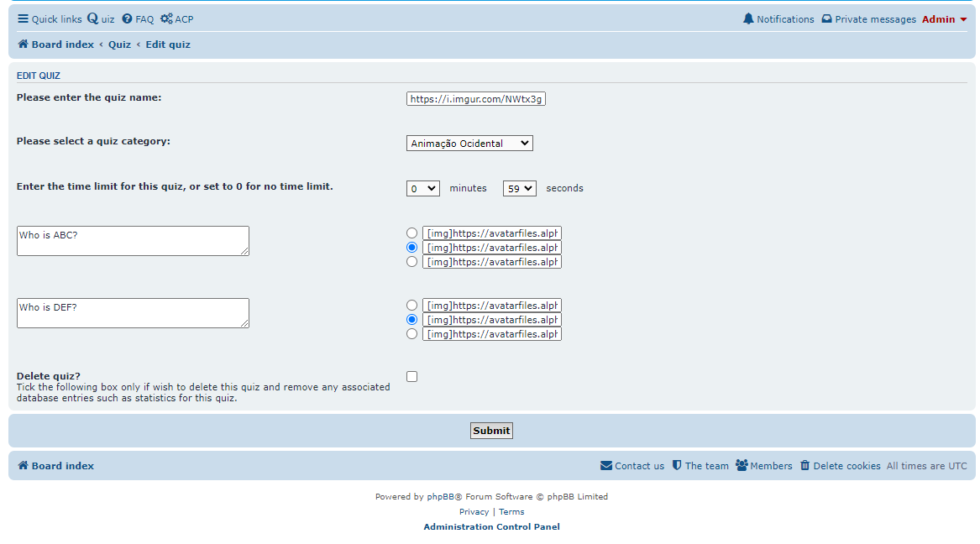Open Members footer link
This screenshot has height=544, width=980.
point(763,466)
